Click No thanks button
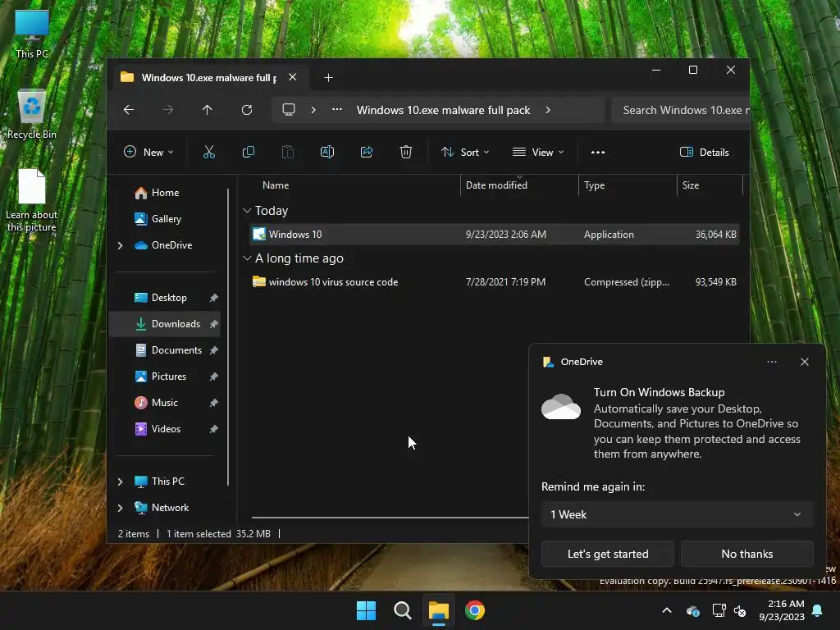This screenshot has height=630, width=840. coord(746,554)
